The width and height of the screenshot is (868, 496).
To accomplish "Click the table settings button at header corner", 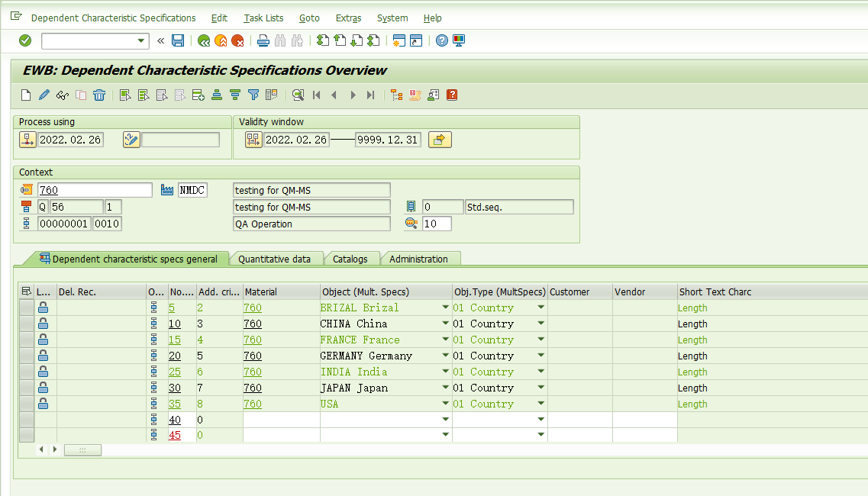I will pos(26,291).
